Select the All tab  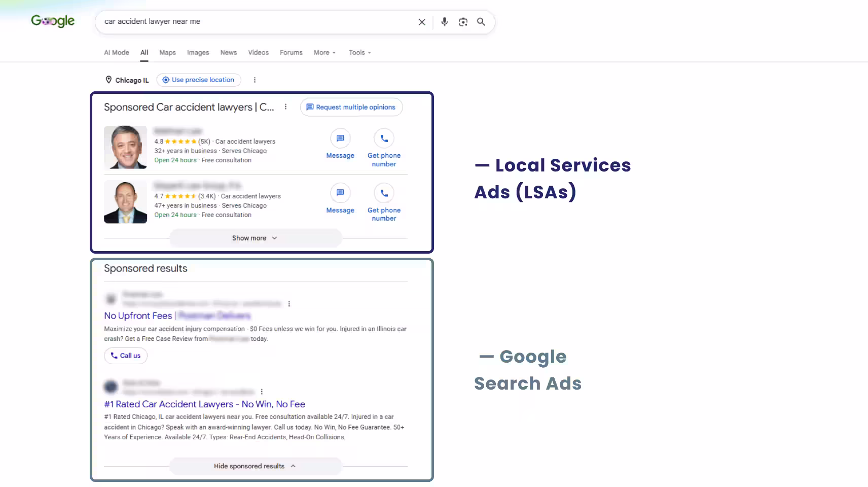point(144,52)
